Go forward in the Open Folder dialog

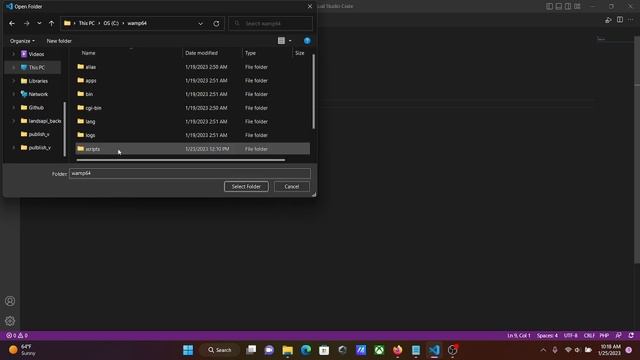(x=27, y=24)
